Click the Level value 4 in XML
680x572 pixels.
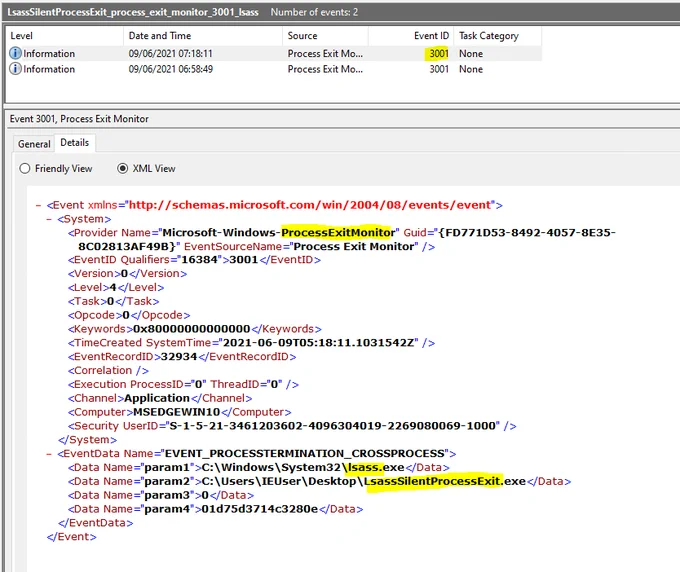click(x=113, y=288)
